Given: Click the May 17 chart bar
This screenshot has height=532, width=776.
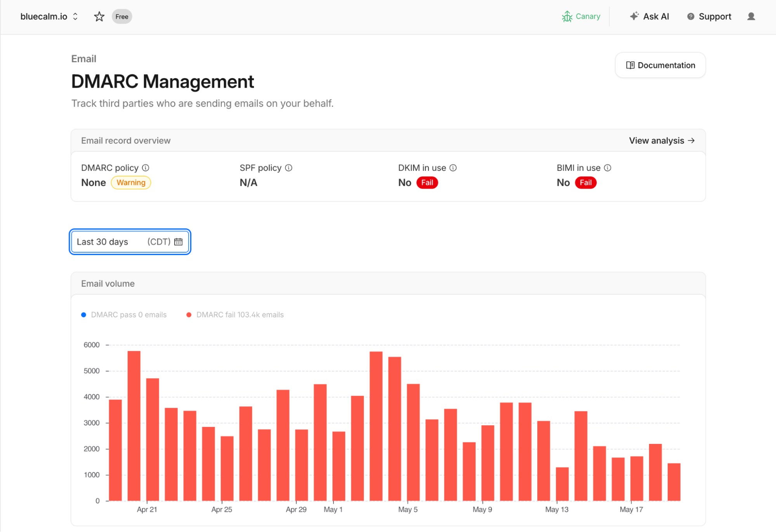Looking at the screenshot, I should [x=637, y=478].
